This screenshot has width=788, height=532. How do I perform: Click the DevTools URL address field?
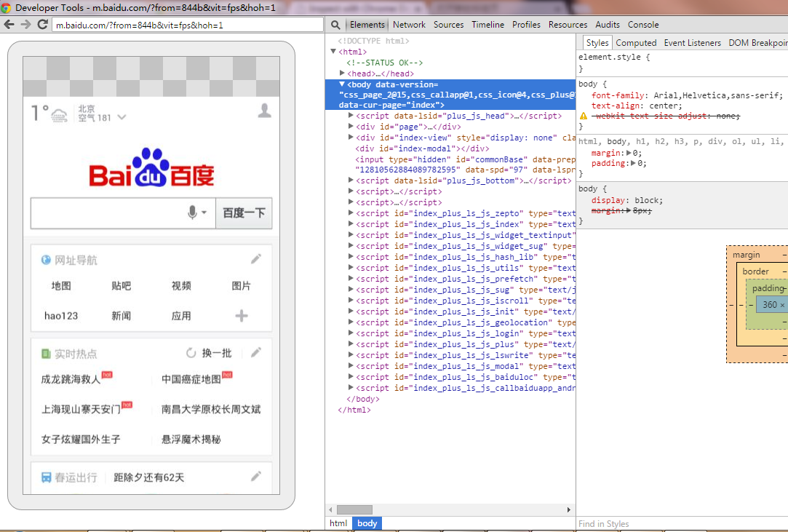pos(188,25)
